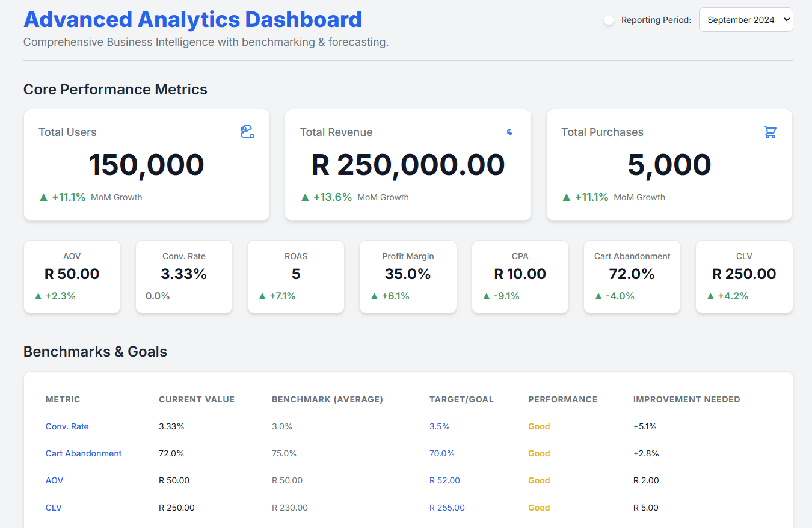Click the dollar icon on Total Revenue card
This screenshot has height=528, width=812.
[509, 132]
